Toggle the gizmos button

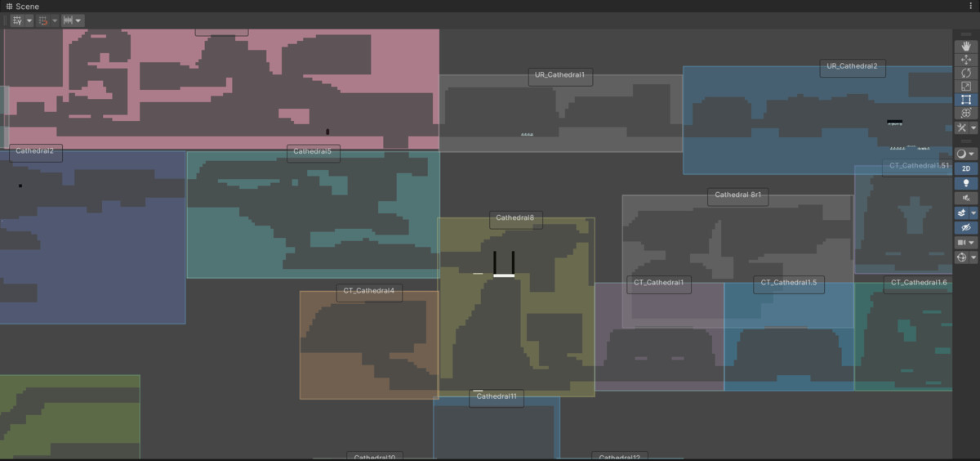(962, 257)
